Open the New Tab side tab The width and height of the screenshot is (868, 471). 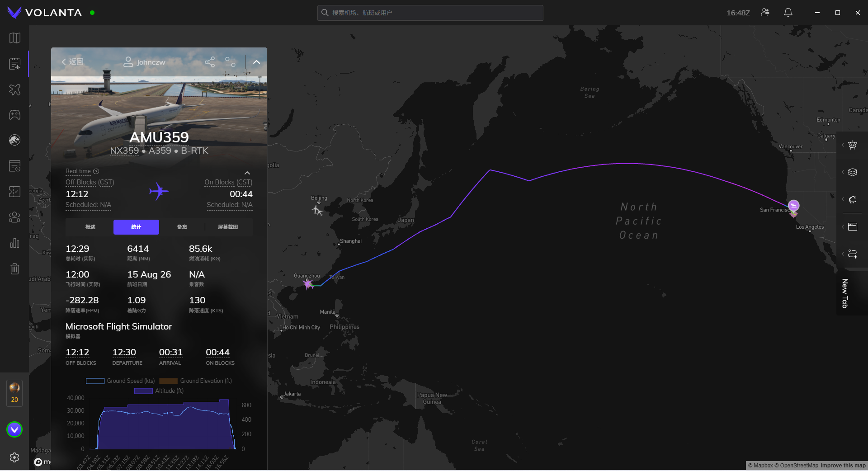[845, 293]
